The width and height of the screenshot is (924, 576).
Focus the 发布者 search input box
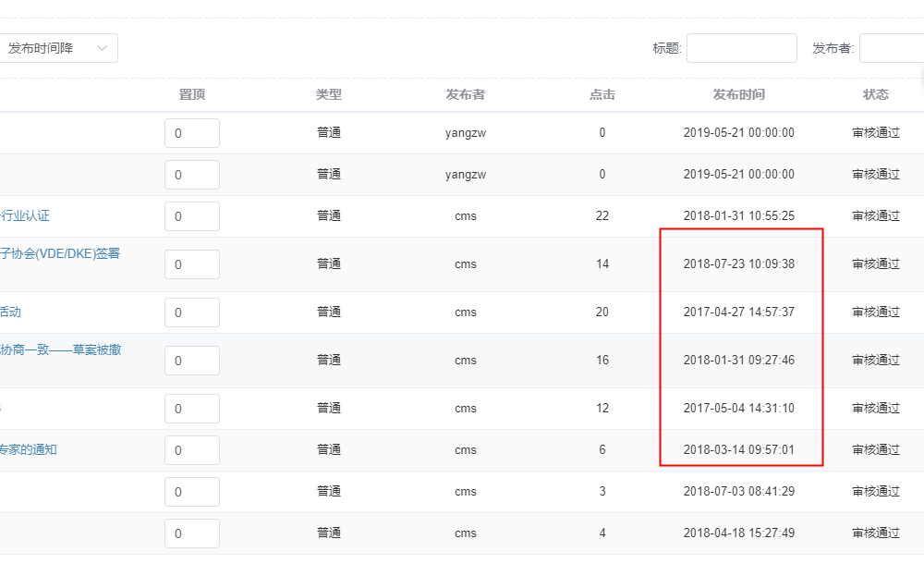click(891, 48)
